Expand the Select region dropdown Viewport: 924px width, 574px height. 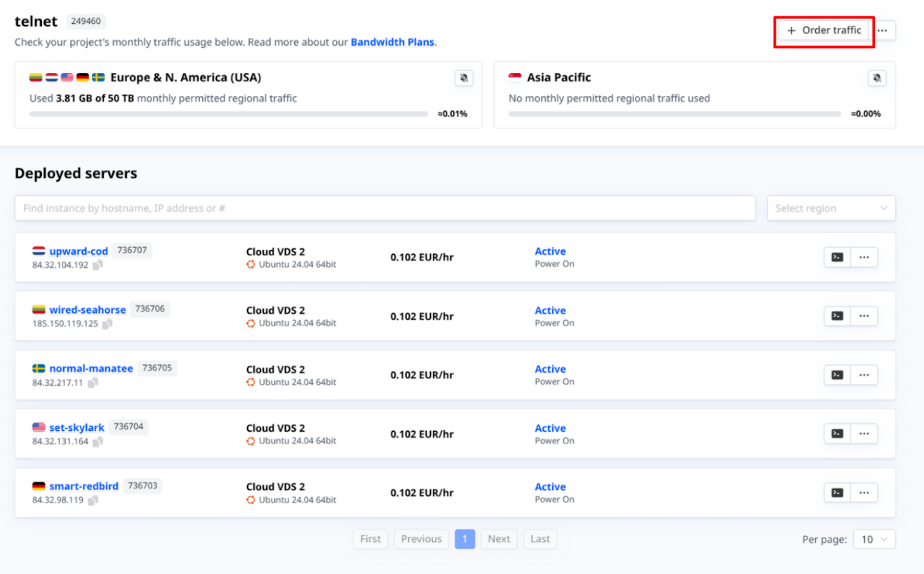pos(831,208)
